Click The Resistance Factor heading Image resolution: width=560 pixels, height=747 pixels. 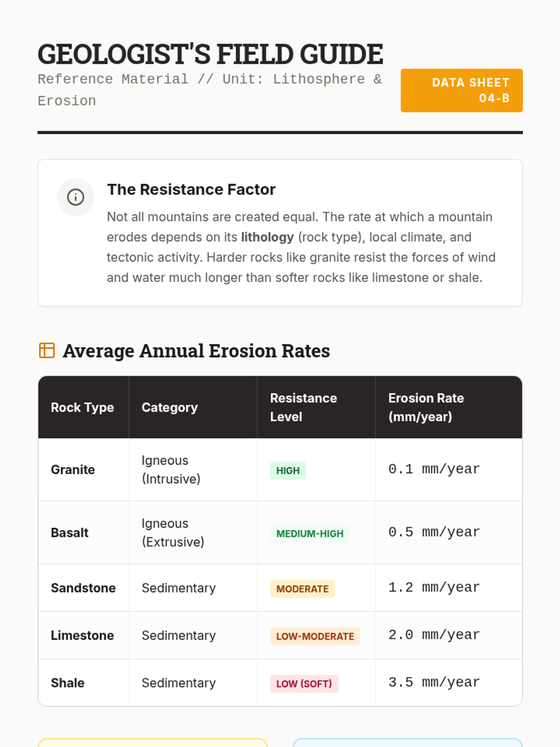coord(191,190)
